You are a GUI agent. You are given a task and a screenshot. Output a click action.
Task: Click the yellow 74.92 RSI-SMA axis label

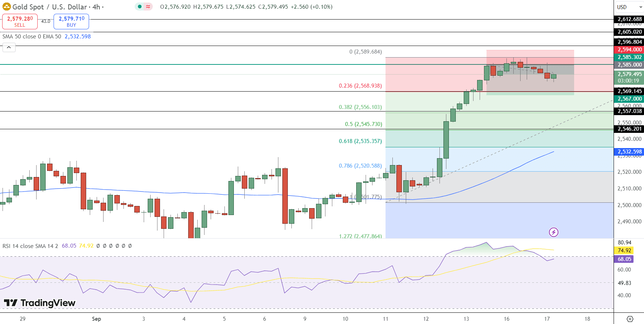pos(624,251)
